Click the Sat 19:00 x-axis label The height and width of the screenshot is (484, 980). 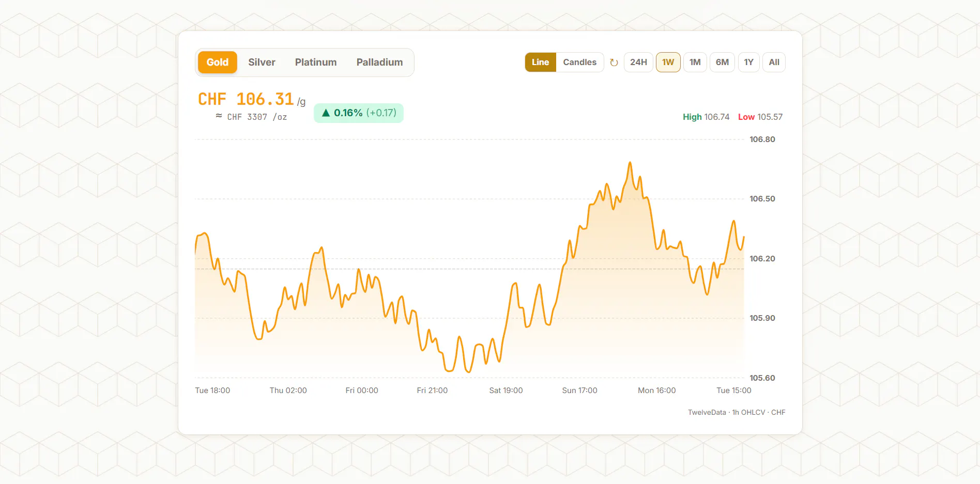pos(506,391)
